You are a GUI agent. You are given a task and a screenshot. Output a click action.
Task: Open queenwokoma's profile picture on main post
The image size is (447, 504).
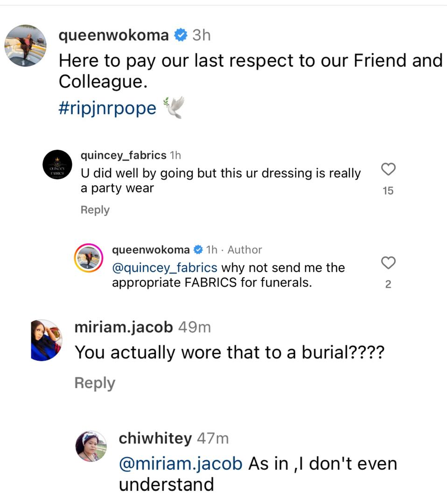(x=25, y=46)
